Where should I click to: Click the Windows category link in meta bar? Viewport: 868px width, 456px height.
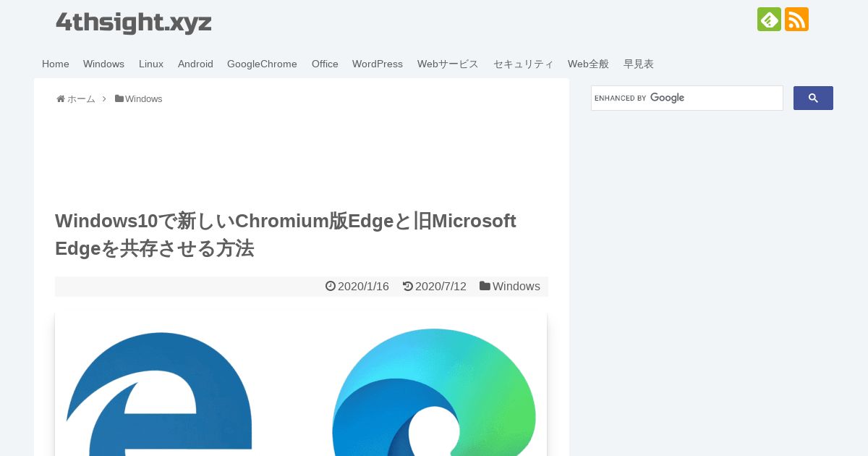(x=516, y=287)
